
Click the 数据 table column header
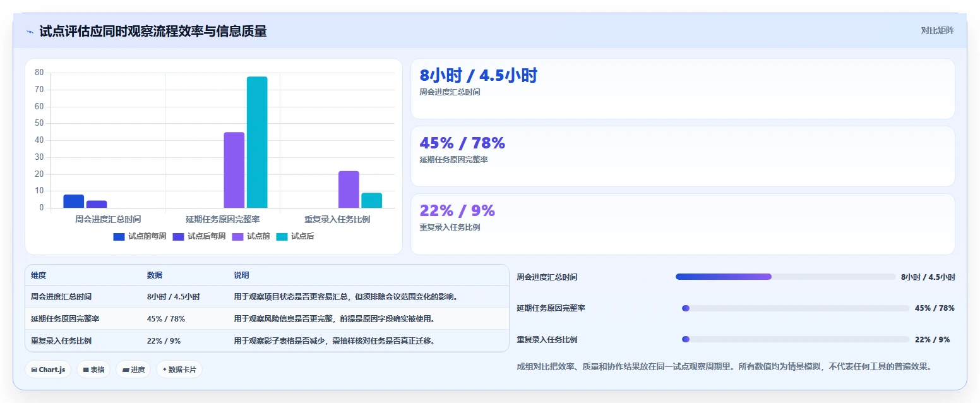pyautogui.click(x=155, y=275)
